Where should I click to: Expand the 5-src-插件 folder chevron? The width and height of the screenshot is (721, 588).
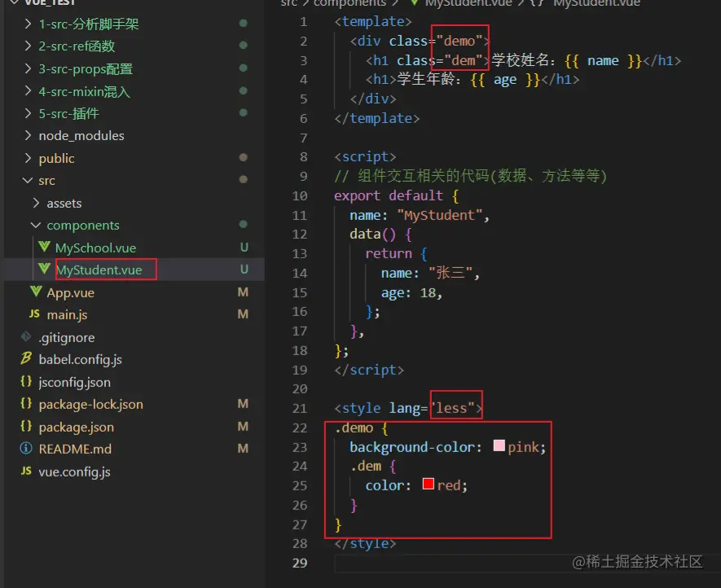(28, 113)
